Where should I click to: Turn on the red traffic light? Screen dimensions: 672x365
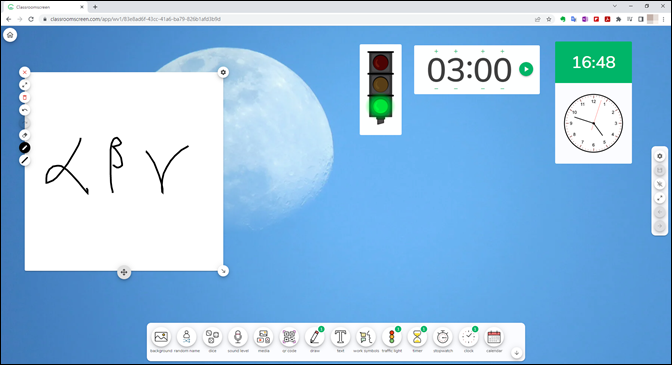pyautogui.click(x=381, y=63)
